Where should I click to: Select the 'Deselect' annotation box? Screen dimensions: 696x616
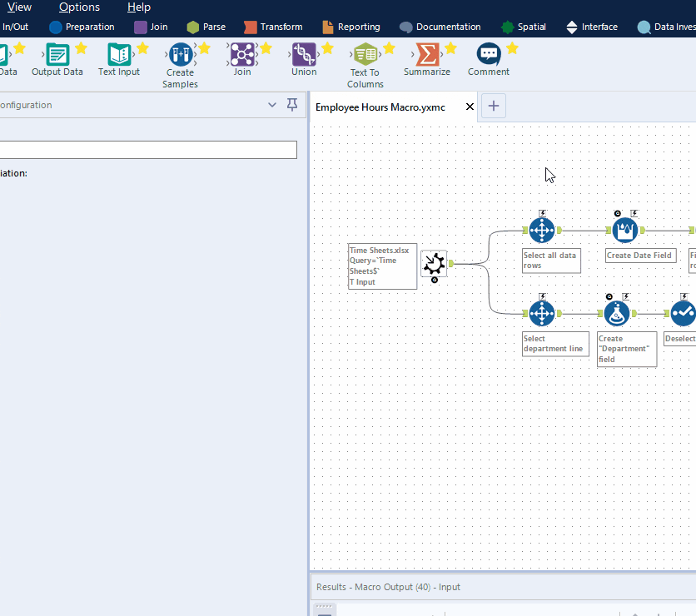click(x=679, y=339)
